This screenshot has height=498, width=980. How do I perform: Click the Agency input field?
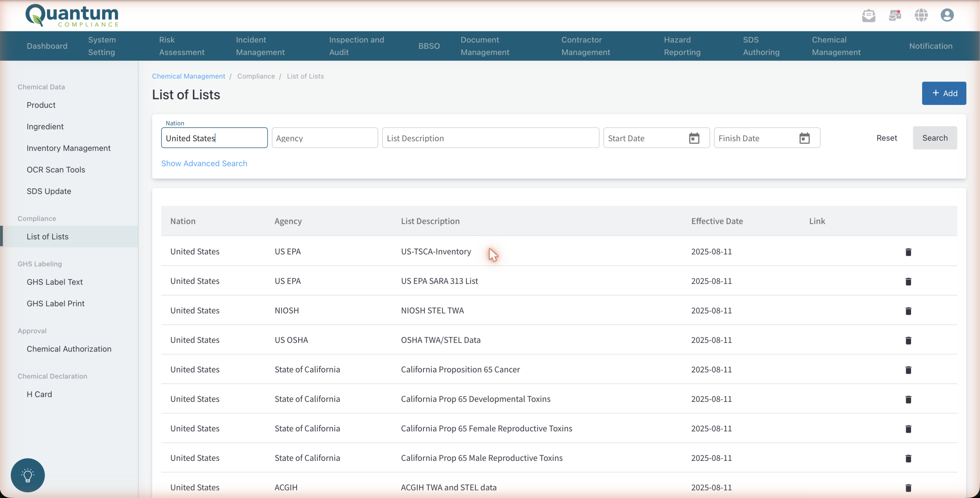pos(325,138)
